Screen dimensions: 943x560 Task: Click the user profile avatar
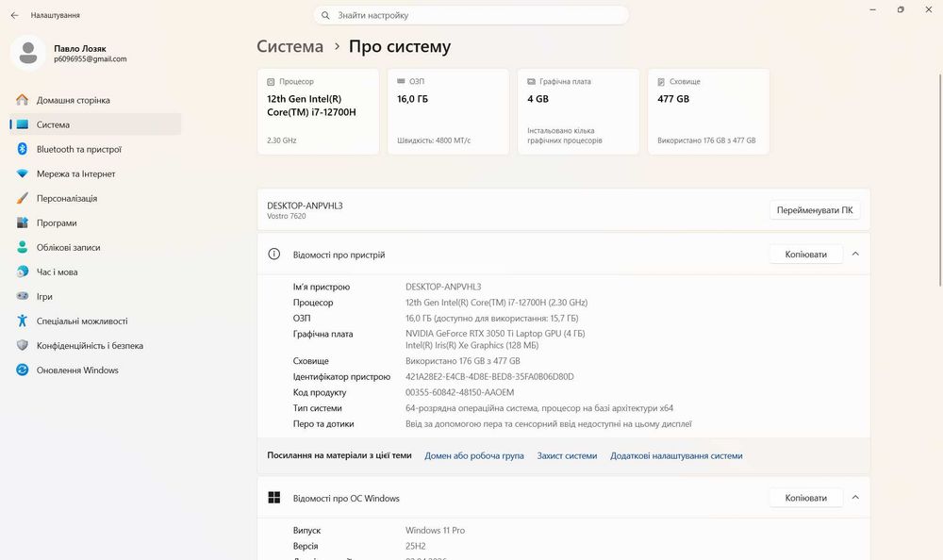(27, 53)
